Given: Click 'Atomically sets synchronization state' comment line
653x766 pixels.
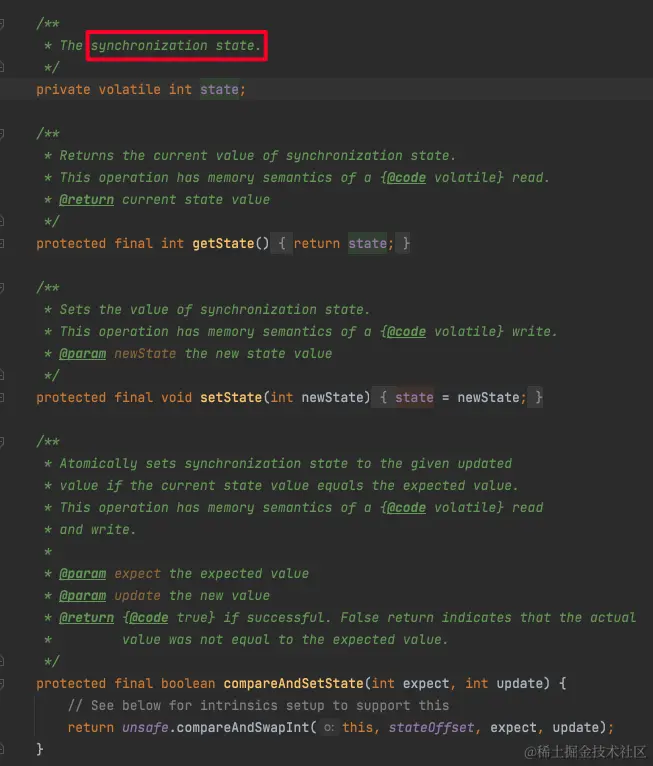Looking at the screenshot, I should coord(286,463).
